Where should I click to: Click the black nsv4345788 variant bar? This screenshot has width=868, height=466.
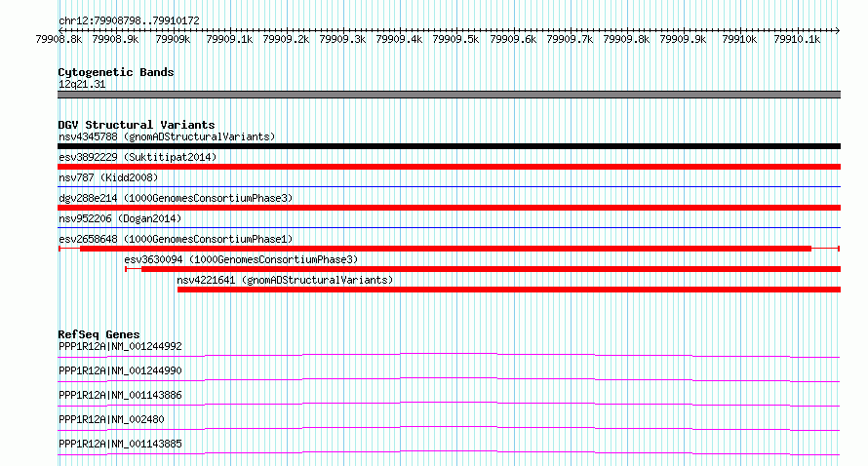point(449,146)
